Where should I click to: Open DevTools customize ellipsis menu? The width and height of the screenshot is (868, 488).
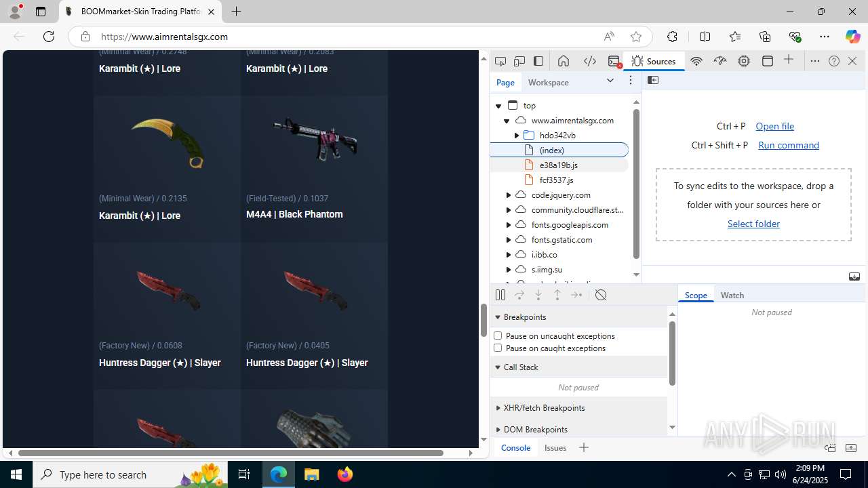pyautogui.click(x=815, y=61)
